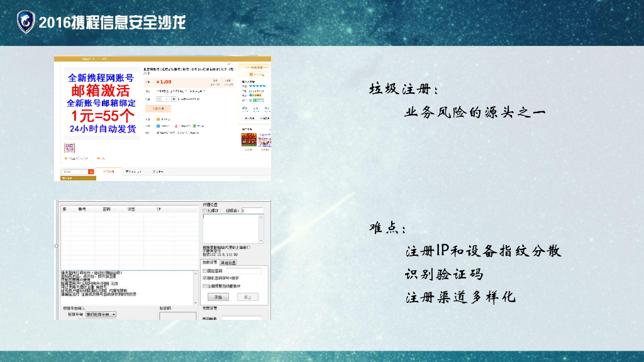Click the 帐号 column header
The width and height of the screenshot is (644, 362).
(x=82, y=209)
